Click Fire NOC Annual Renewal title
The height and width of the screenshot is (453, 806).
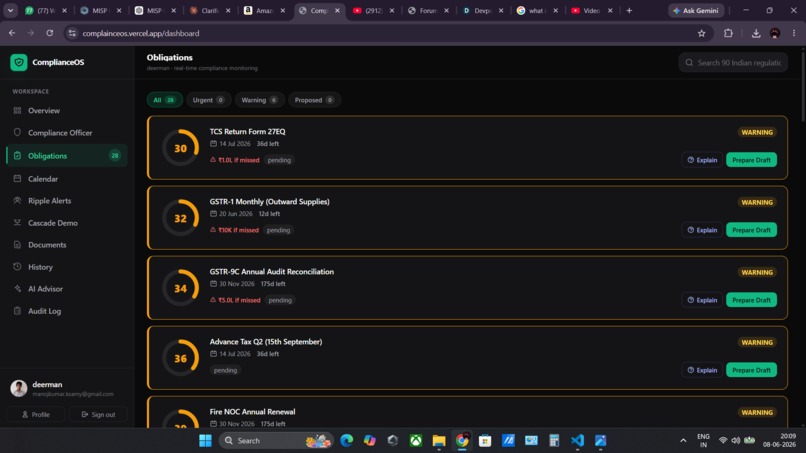click(252, 412)
